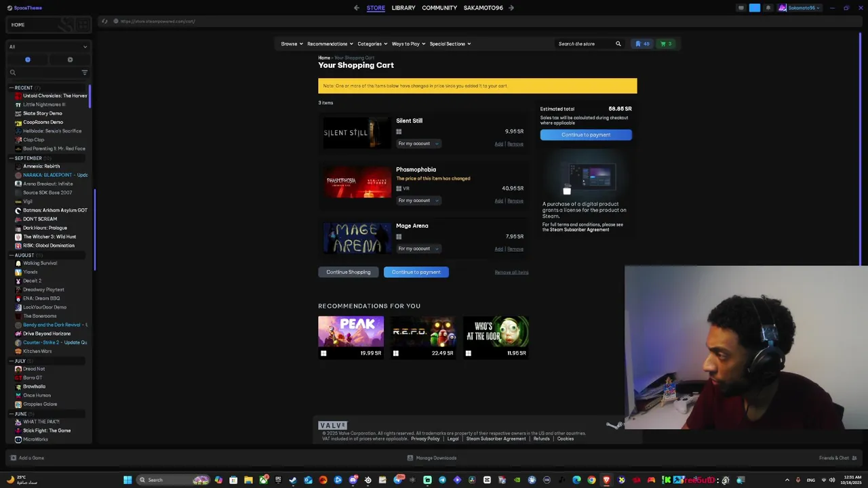Viewport: 868px width, 488px height.
Task: Toggle the collections grid view icon
Action: [83, 25]
